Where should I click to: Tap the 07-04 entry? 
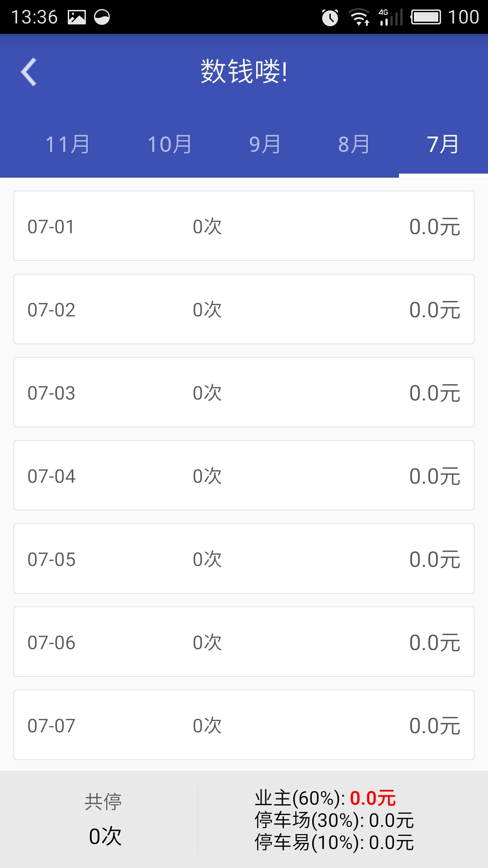point(244,476)
